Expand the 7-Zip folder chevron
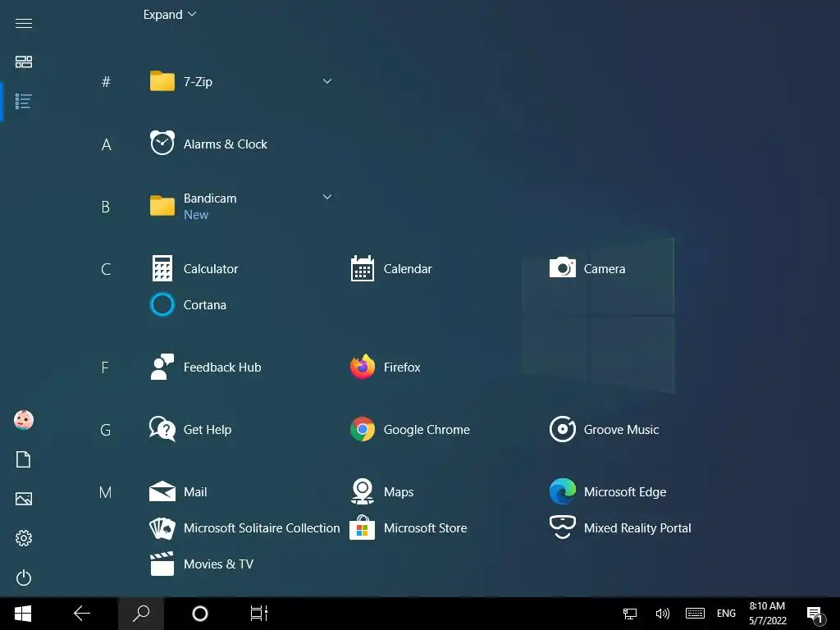 tap(326, 81)
